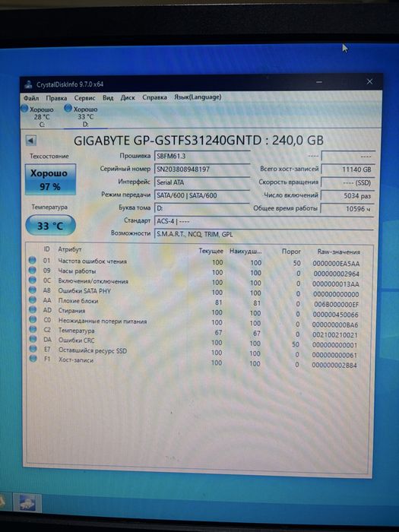The image size is (399, 532).
Task: Click the status dot for attribute E7
Action: [x=33, y=349]
